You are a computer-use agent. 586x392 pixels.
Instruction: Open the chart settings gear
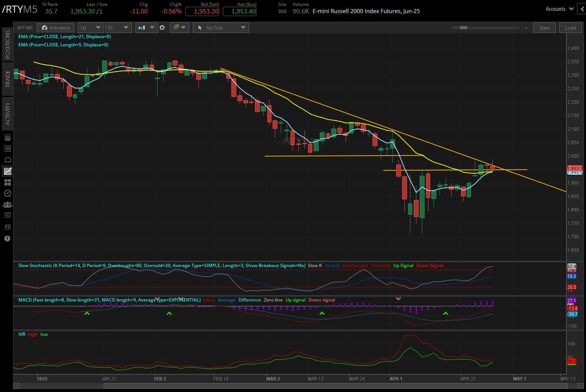click(x=162, y=27)
